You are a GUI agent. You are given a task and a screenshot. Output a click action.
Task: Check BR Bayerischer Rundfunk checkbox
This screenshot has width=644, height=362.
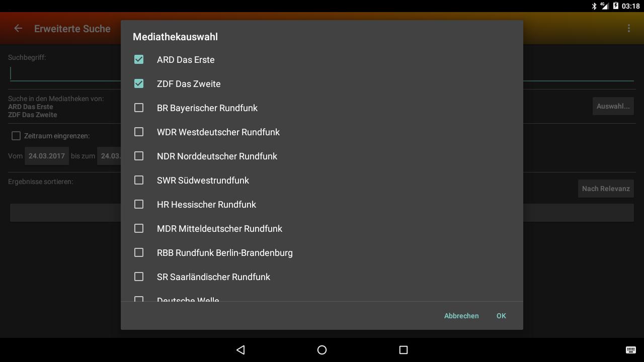[139, 108]
